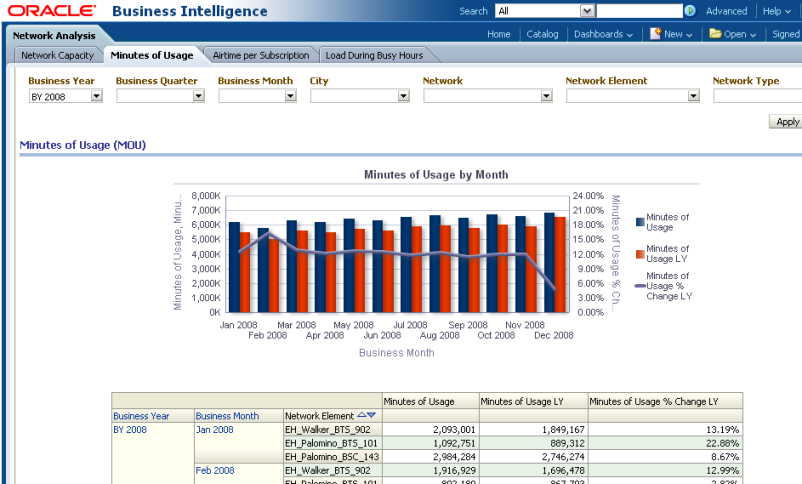
Task: Click EH_Palomino_BSC_143 cell
Action: 331,457
